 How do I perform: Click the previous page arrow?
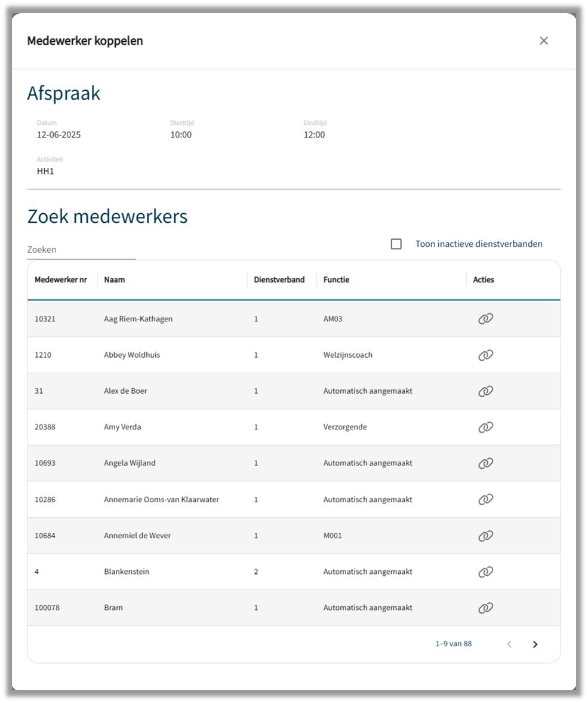tap(509, 644)
